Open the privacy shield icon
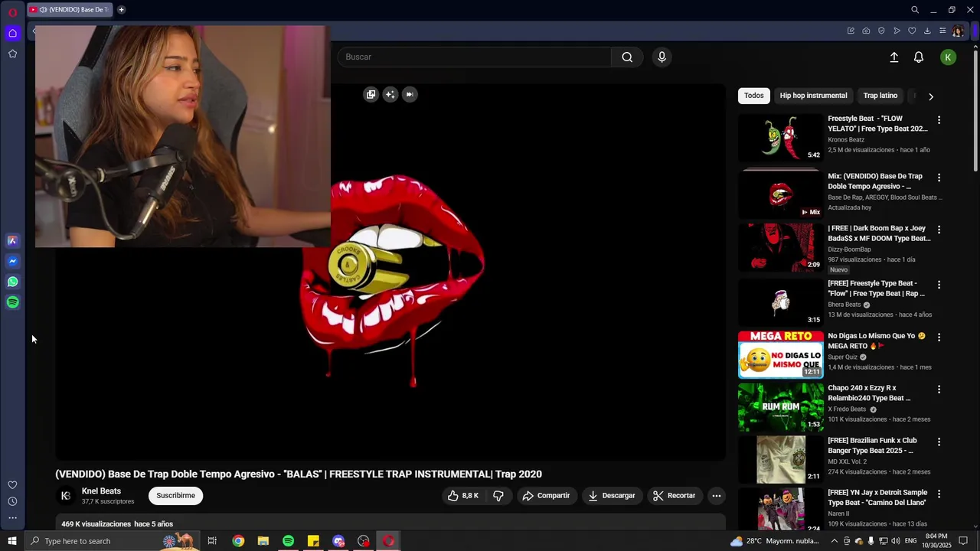 pyautogui.click(x=881, y=31)
